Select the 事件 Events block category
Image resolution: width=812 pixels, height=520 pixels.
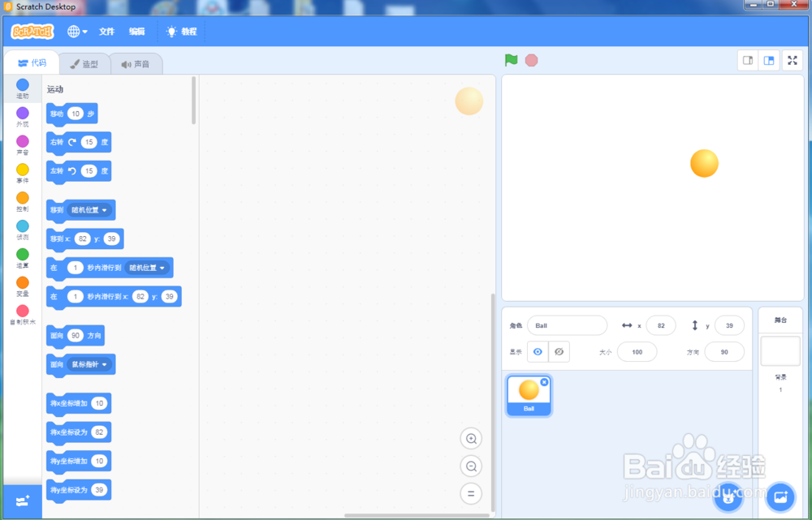[22, 174]
